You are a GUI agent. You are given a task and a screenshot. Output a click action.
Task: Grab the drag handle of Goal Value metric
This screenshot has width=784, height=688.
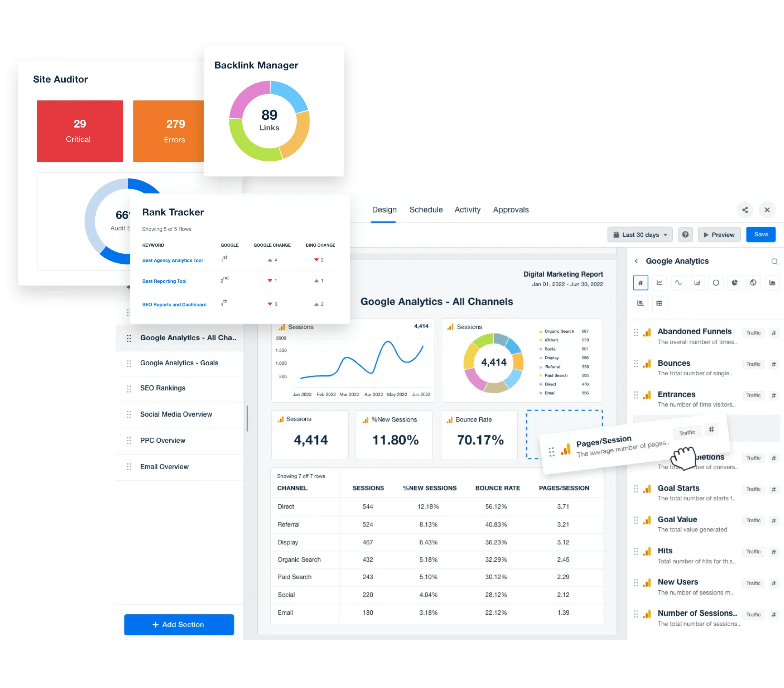[x=636, y=520]
